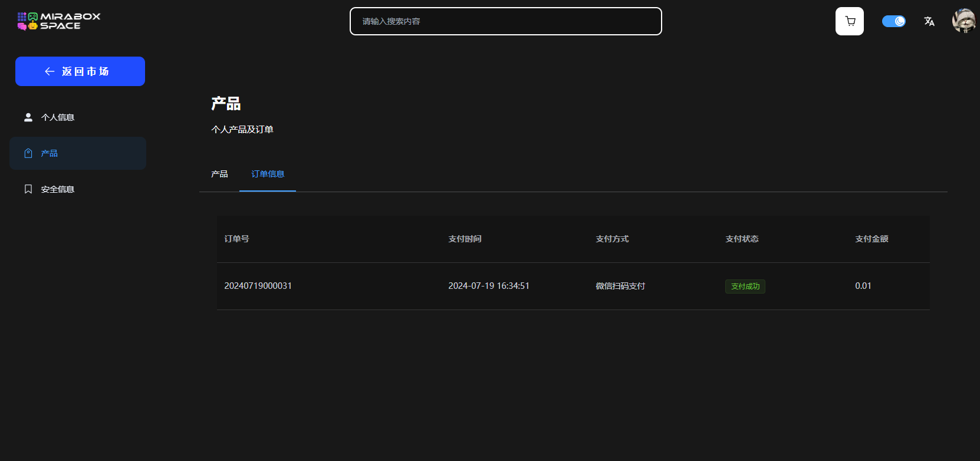Click the 0.01 payment amount
The width and height of the screenshot is (980, 461).
863,286
